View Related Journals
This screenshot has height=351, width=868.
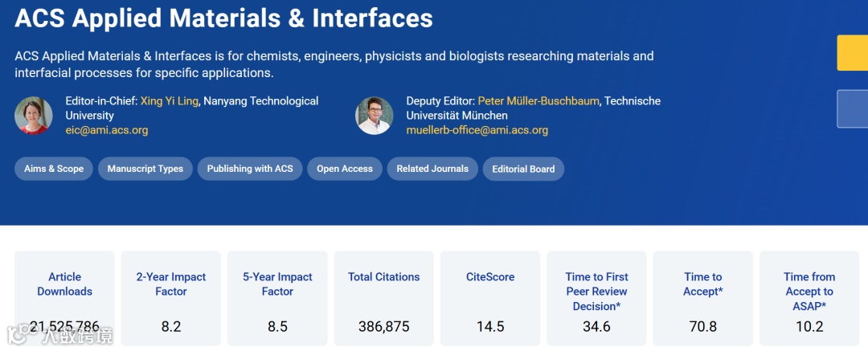point(432,169)
